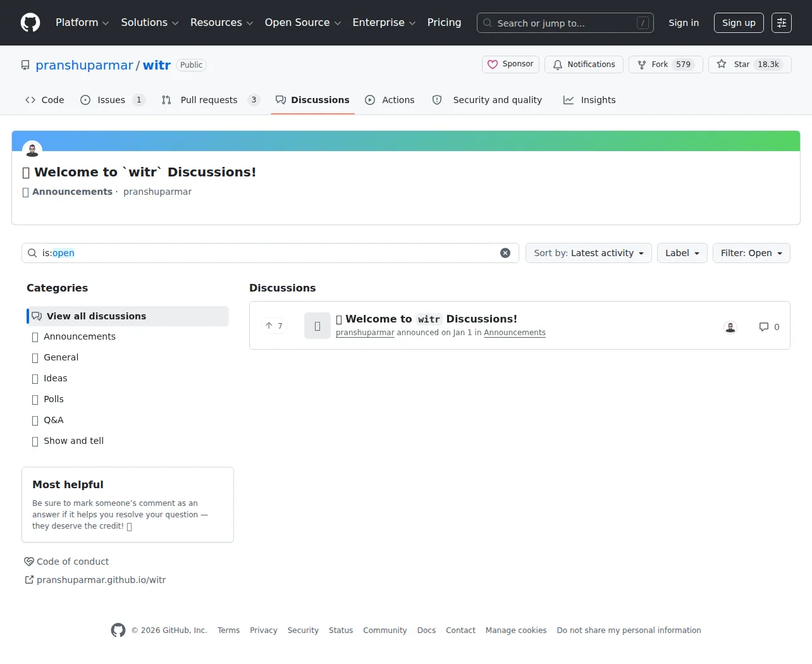Click participant avatar in discussion row
The height and width of the screenshot is (664, 812).
tap(730, 327)
